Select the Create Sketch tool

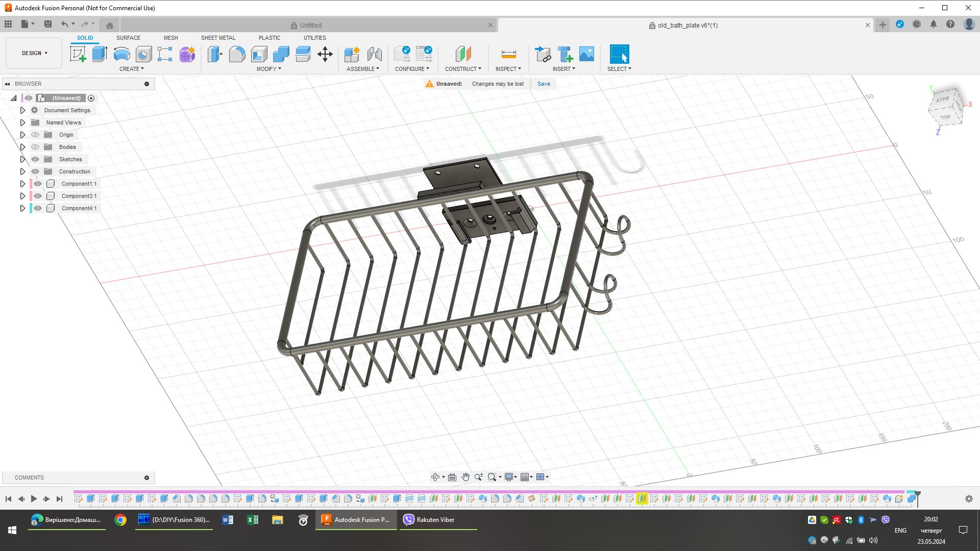(x=78, y=54)
